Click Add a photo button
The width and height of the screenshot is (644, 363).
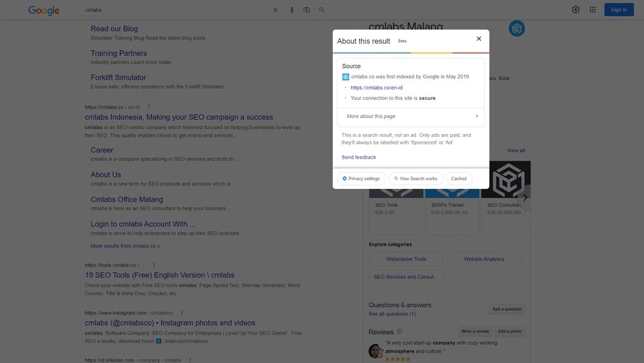point(509,331)
